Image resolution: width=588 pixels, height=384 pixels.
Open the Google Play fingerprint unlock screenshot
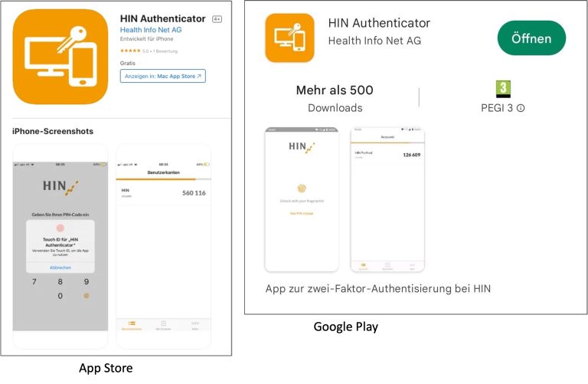coord(302,199)
